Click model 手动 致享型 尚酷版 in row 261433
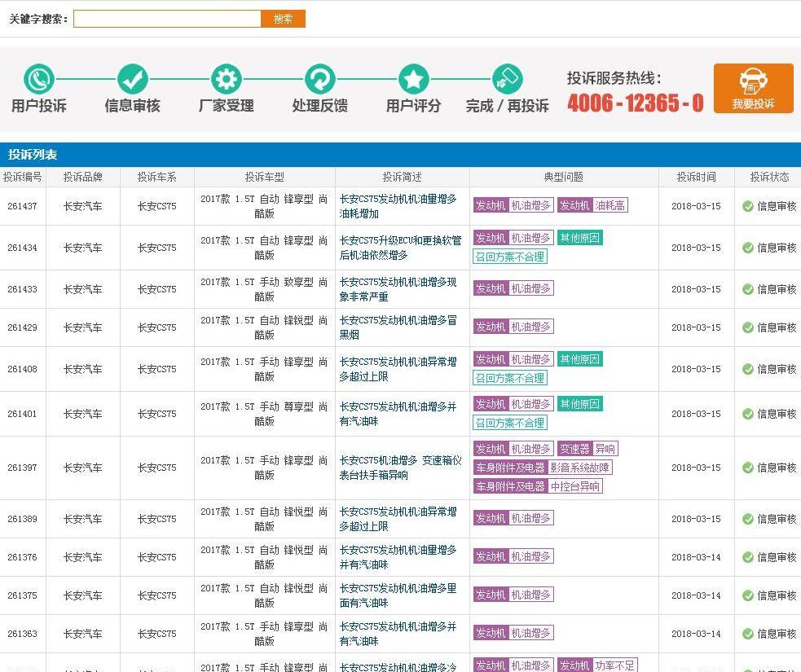The height and width of the screenshot is (672, 801). point(264,289)
